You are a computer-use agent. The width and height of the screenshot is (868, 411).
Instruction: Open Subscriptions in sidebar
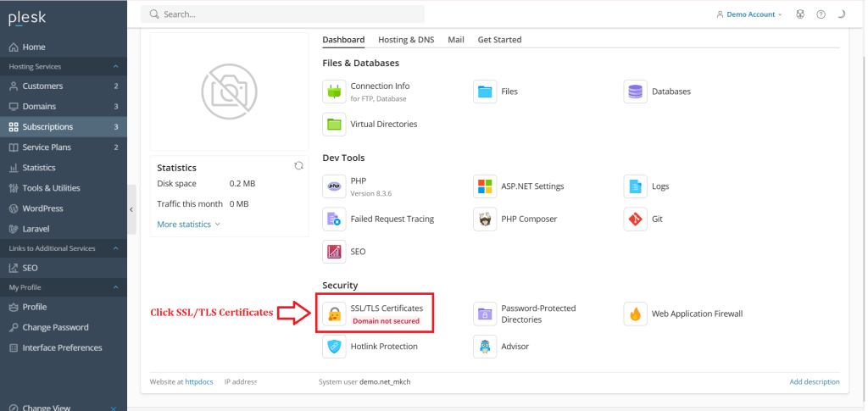(64, 127)
